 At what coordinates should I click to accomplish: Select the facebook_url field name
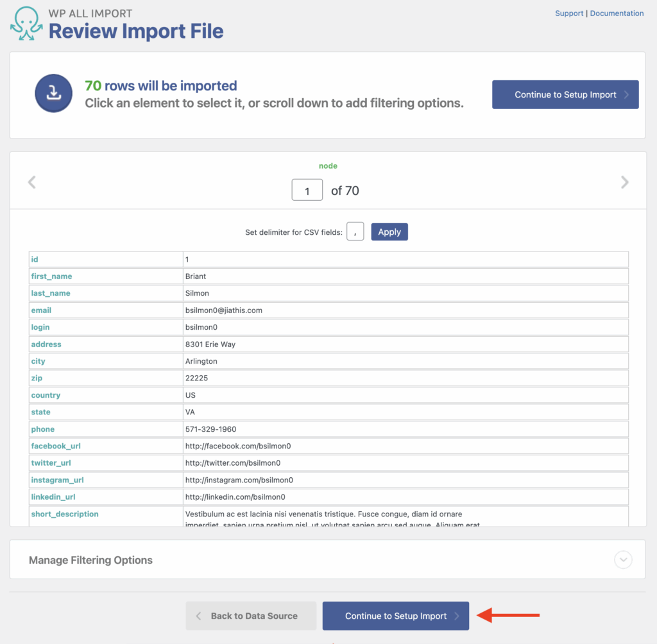(56, 446)
